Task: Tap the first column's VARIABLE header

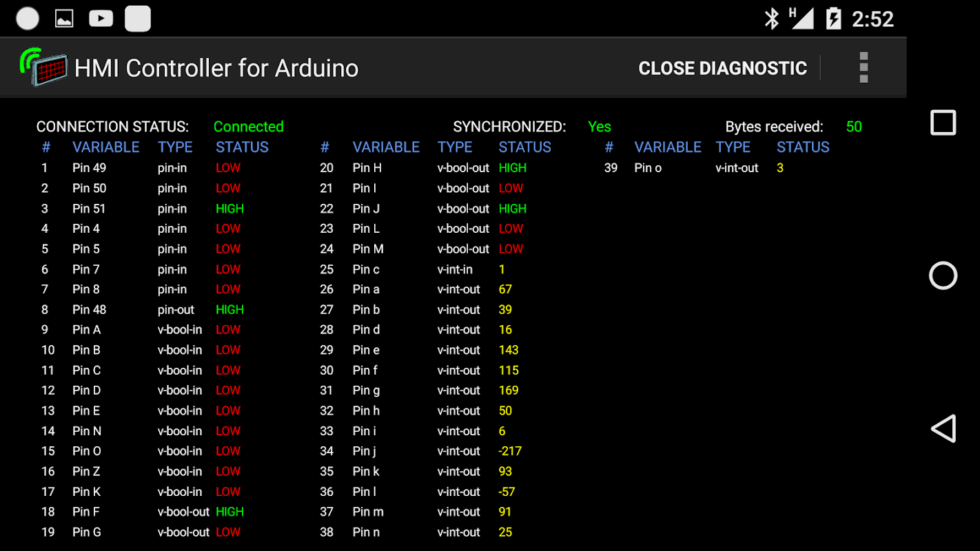Action: (x=106, y=147)
